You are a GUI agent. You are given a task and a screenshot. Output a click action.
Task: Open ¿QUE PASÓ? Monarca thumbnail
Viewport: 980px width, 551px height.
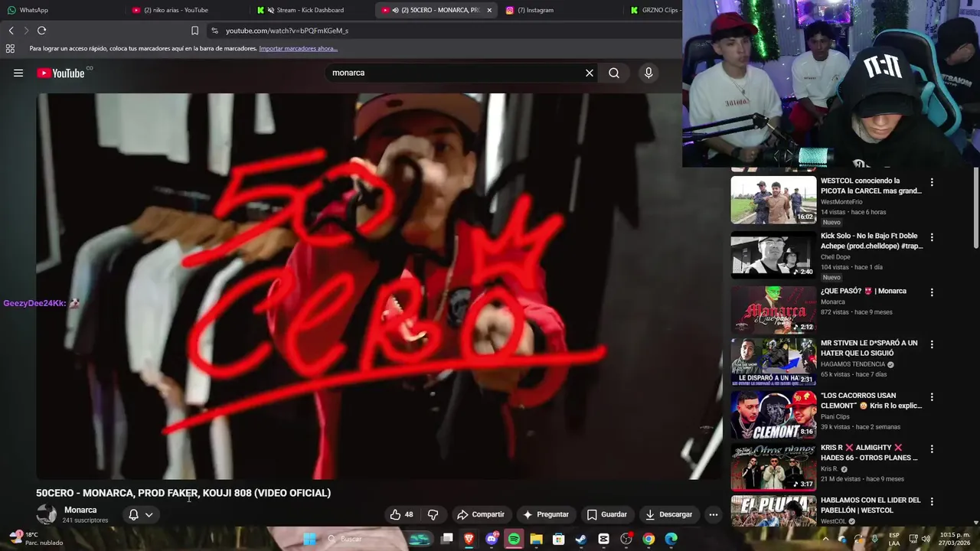tap(773, 310)
